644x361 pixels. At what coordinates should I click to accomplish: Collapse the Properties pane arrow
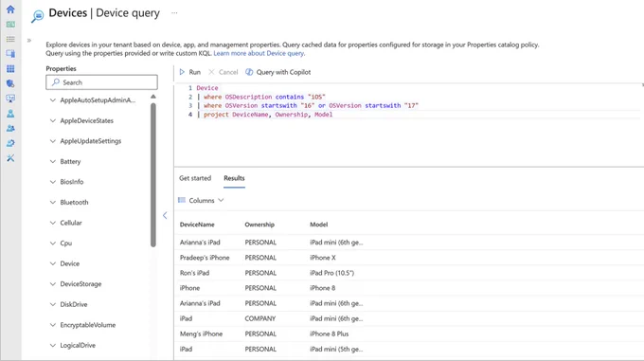[x=165, y=215]
